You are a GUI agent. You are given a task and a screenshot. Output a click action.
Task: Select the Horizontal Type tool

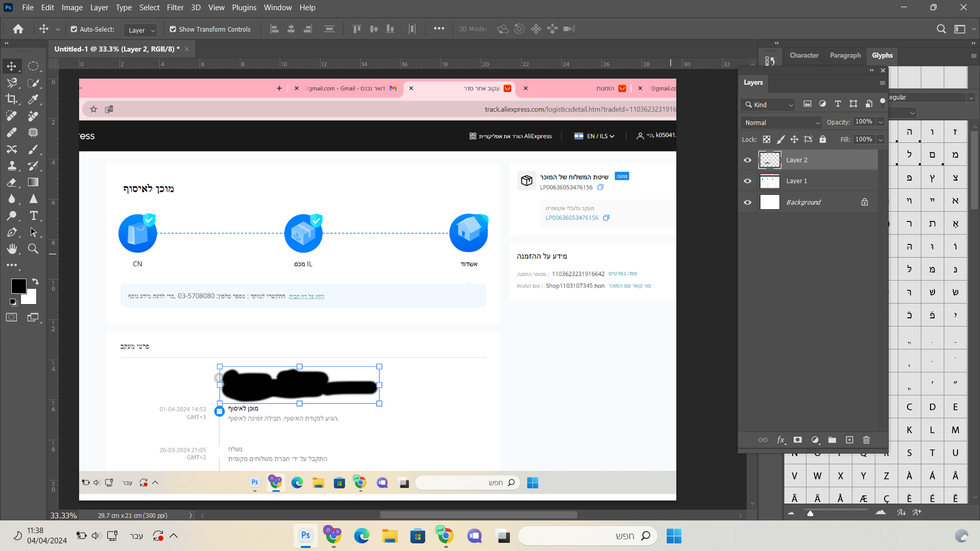click(x=33, y=215)
